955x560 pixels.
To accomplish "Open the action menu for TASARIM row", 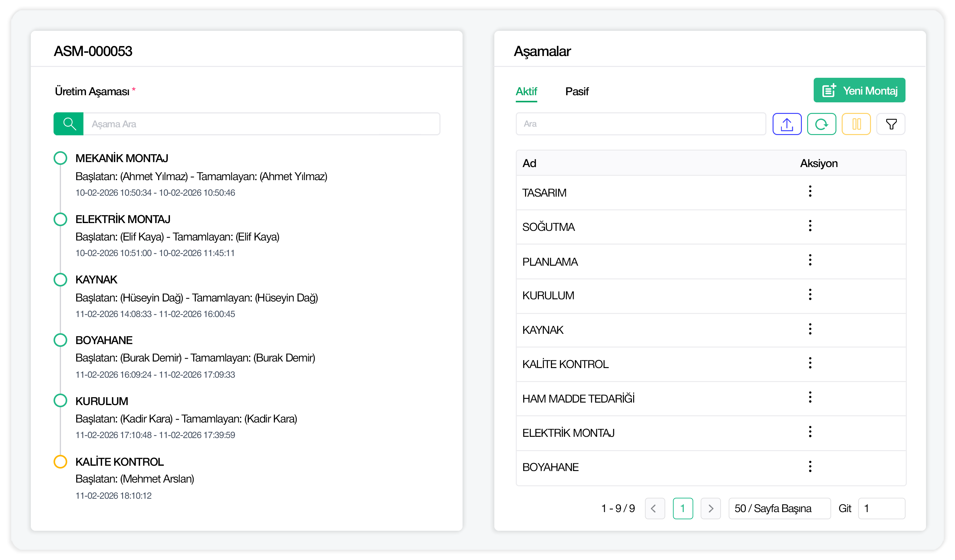I will pos(810,191).
